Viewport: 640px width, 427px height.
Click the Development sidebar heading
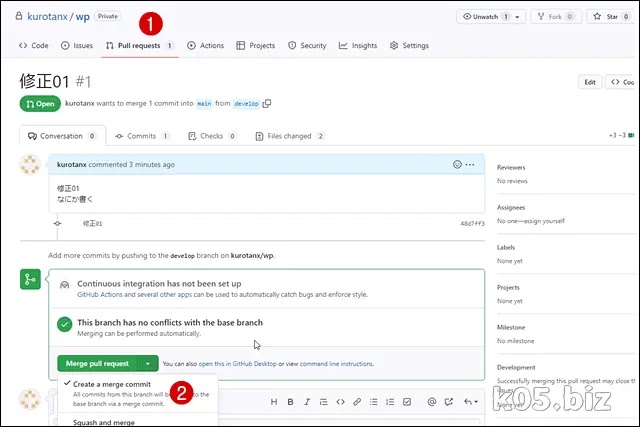click(516, 367)
